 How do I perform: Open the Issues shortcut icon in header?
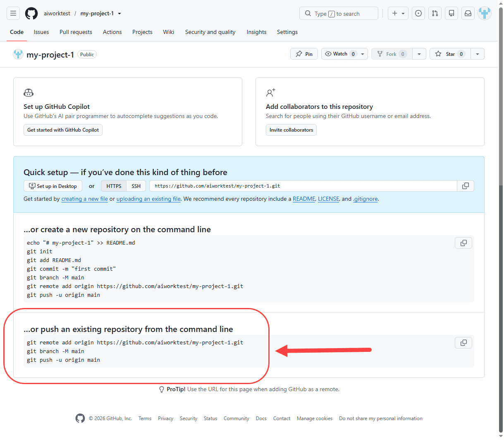[x=418, y=13]
